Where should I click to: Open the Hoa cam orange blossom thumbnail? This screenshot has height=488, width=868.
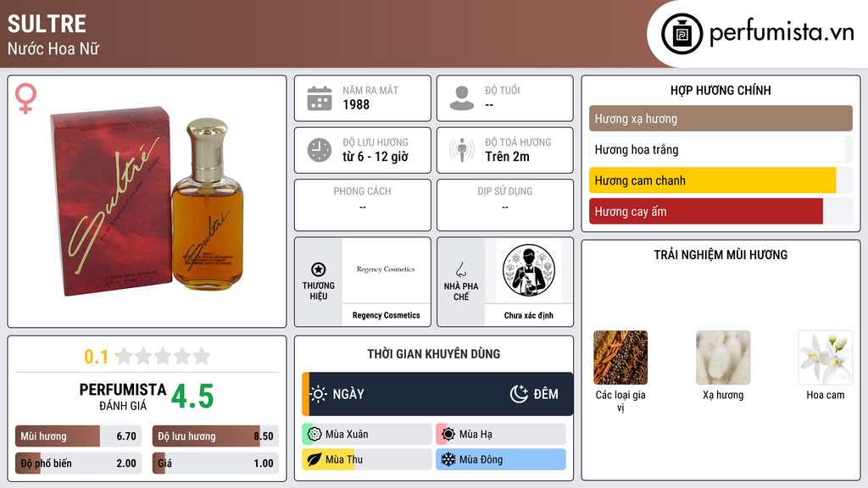(x=826, y=358)
